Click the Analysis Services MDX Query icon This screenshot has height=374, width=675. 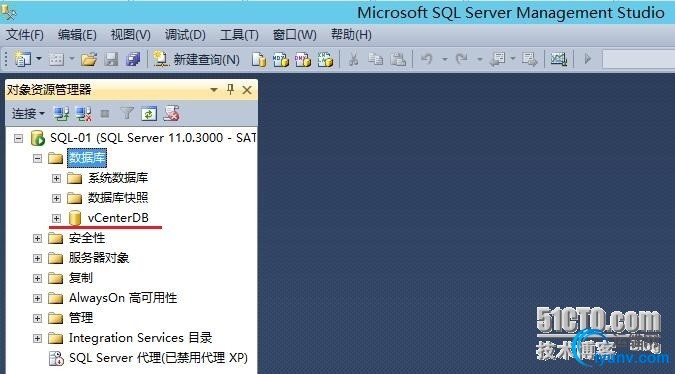click(281, 59)
